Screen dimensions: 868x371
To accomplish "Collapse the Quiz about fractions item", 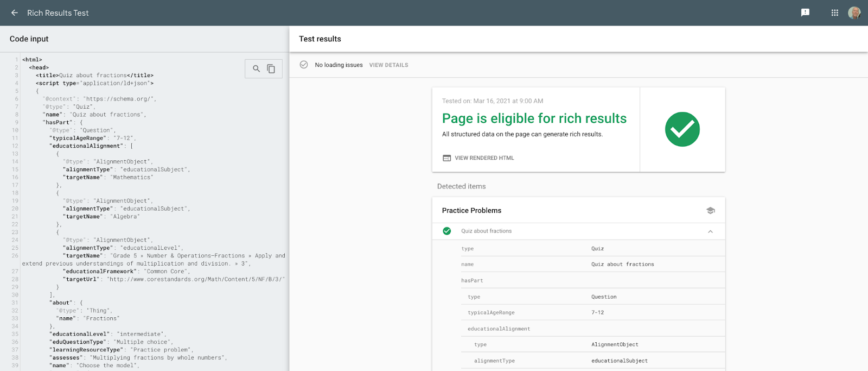I will (x=710, y=231).
